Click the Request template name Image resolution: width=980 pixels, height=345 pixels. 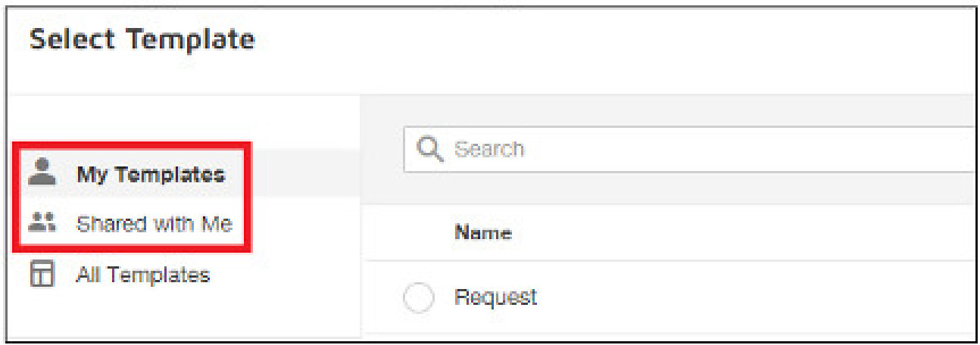(495, 297)
